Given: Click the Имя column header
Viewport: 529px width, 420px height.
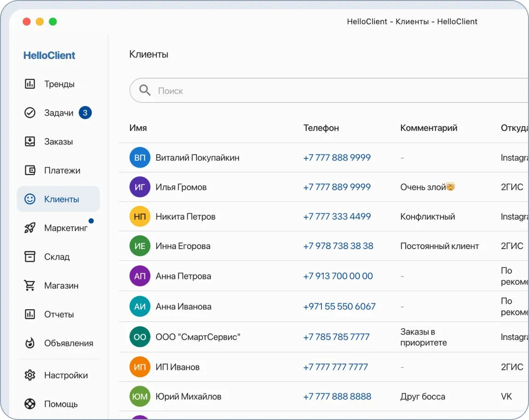Looking at the screenshot, I should pyautogui.click(x=138, y=128).
